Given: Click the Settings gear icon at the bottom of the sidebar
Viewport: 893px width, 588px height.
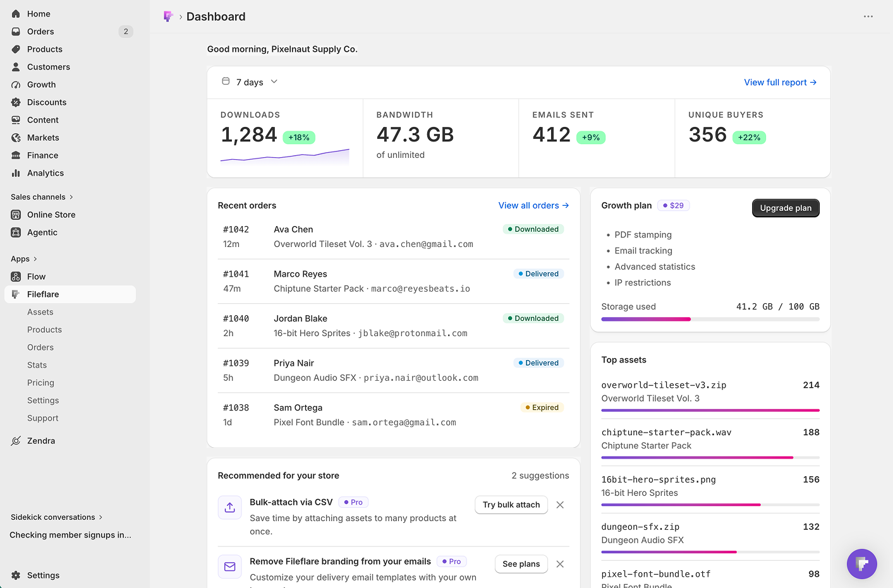Looking at the screenshot, I should coord(16,575).
